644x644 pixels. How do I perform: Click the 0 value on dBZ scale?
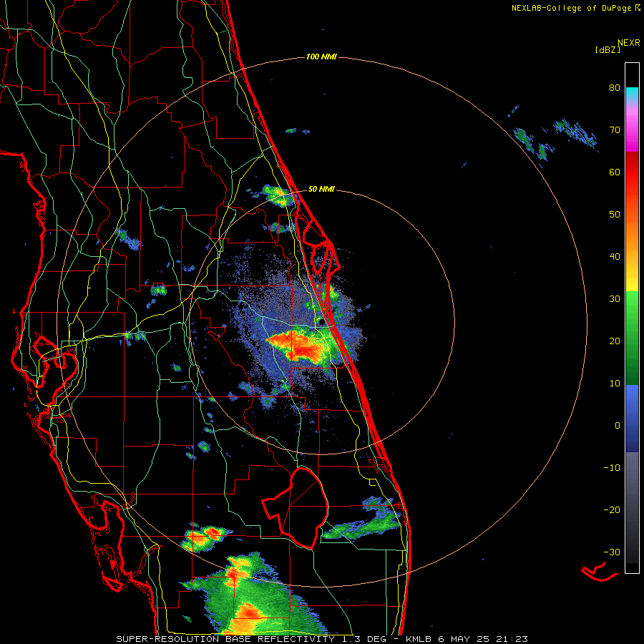[x=618, y=426]
